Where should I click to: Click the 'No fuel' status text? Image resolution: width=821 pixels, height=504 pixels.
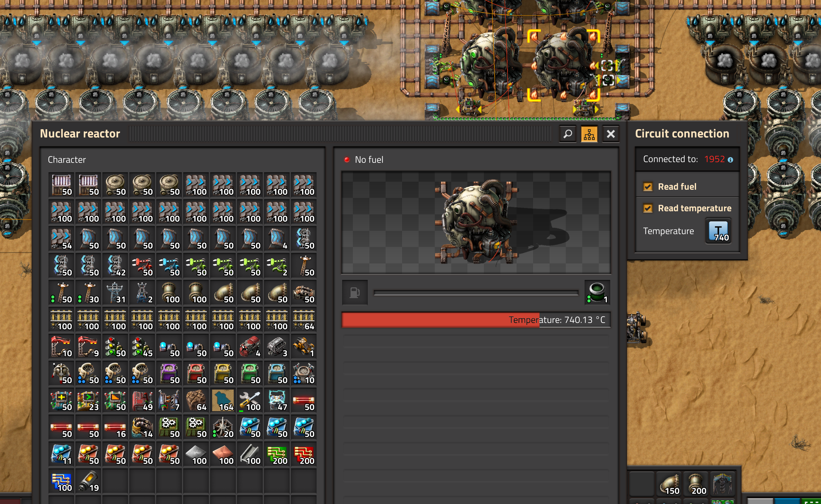[x=369, y=160]
